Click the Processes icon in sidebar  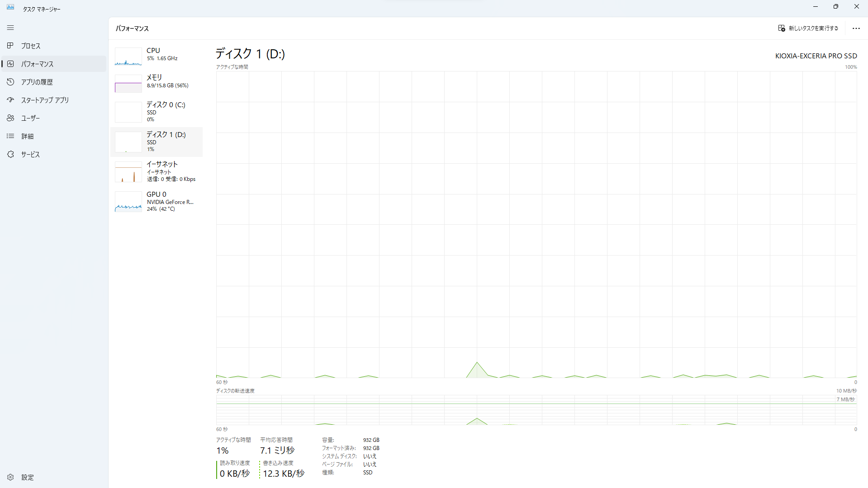pyautogui.click(x=10, y=46)
